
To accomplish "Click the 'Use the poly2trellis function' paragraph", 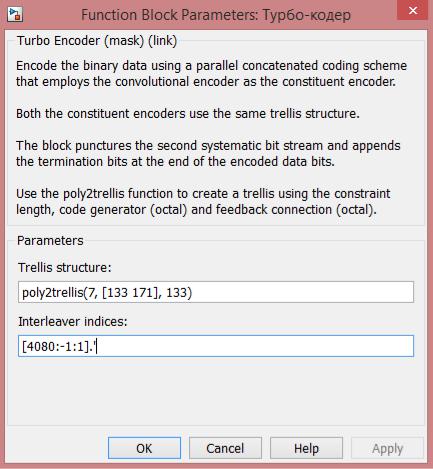I will 203,201.
